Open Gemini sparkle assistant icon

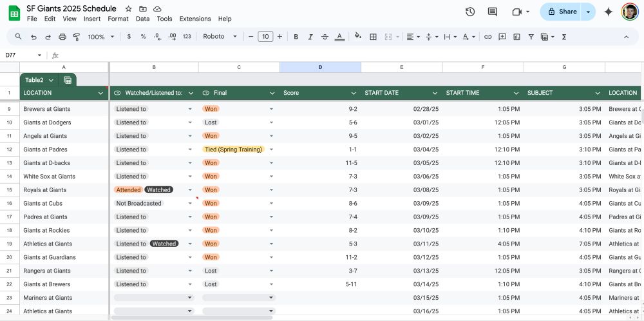(609, 12)
